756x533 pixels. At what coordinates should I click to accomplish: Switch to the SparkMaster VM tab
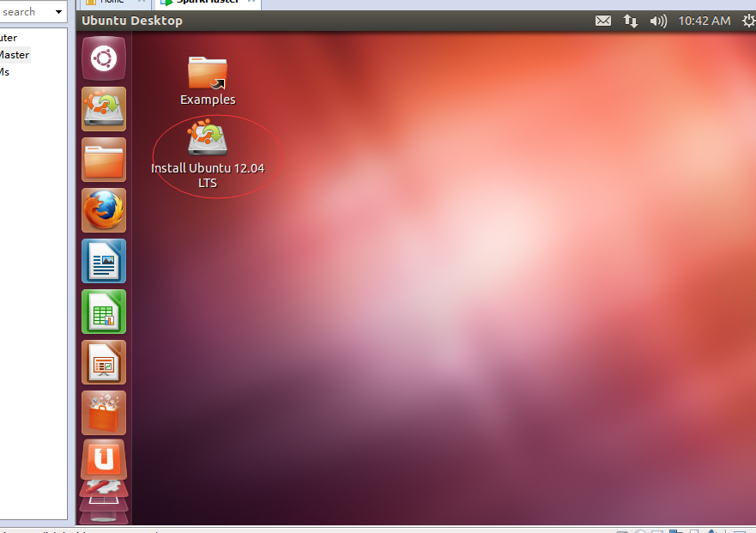click(208, 2)
